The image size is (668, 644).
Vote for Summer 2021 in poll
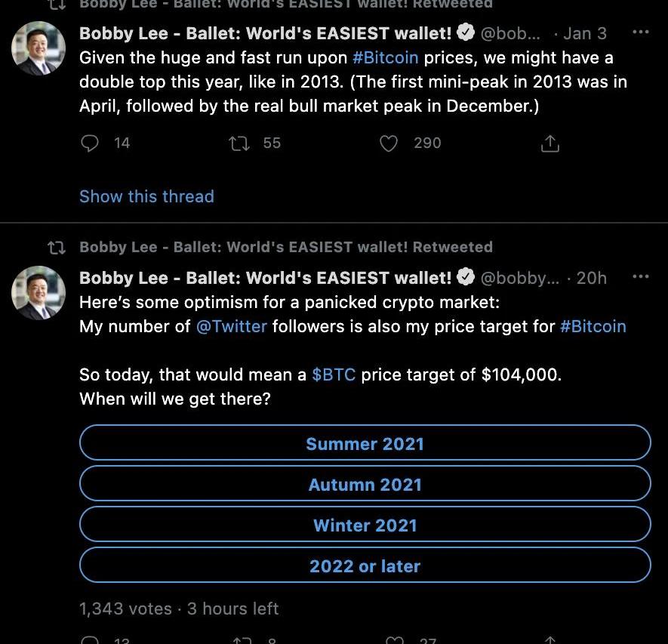pos(365,442)
